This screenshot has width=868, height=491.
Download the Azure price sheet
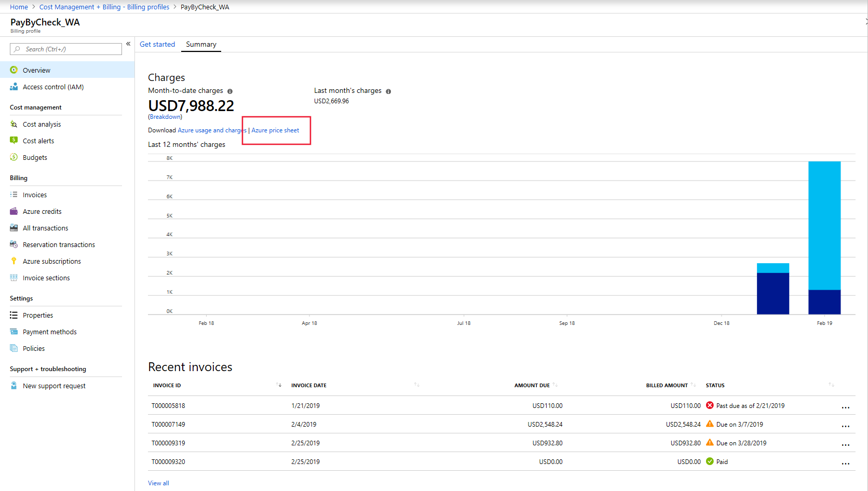[x=275, y=130]
